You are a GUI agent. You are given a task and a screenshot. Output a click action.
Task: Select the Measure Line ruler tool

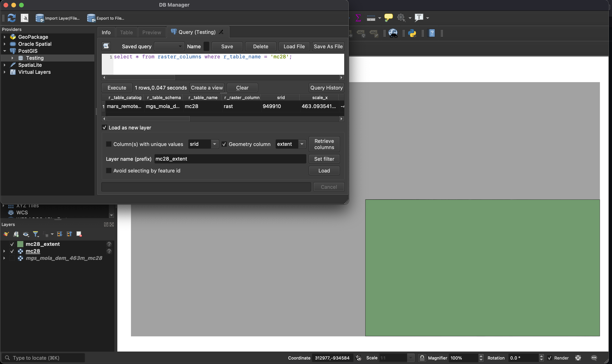tap(371, 18)
